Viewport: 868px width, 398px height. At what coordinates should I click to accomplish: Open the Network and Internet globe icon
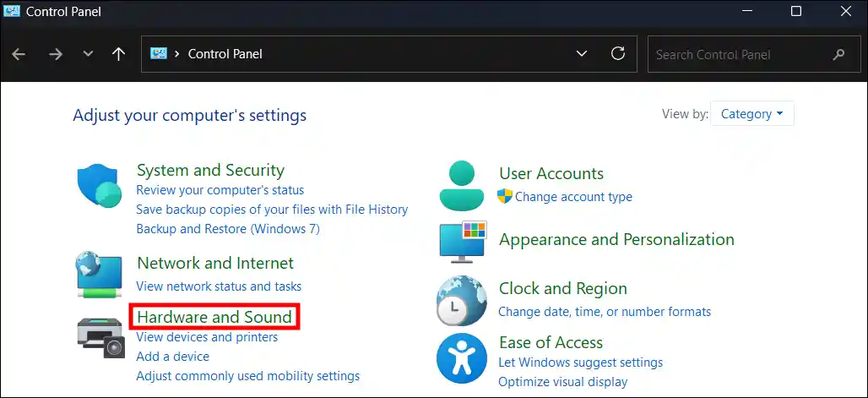[x=99, y=274]
